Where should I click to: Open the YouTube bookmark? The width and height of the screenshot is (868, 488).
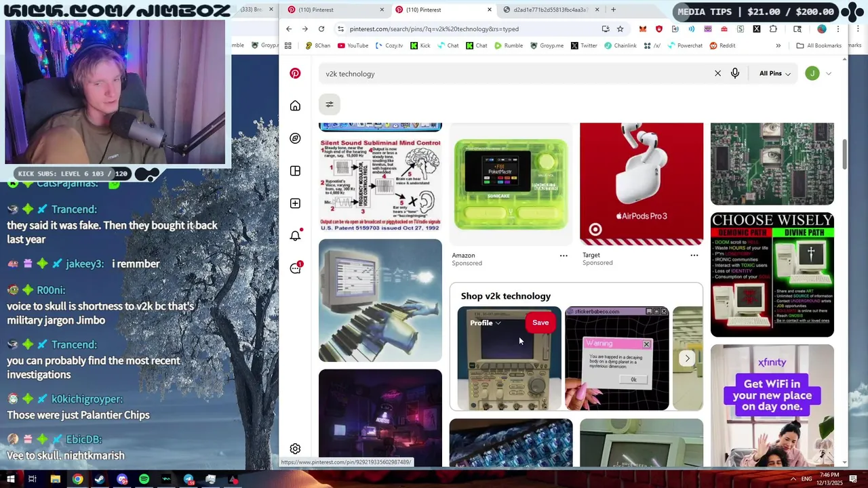click(x=353, y=45)
